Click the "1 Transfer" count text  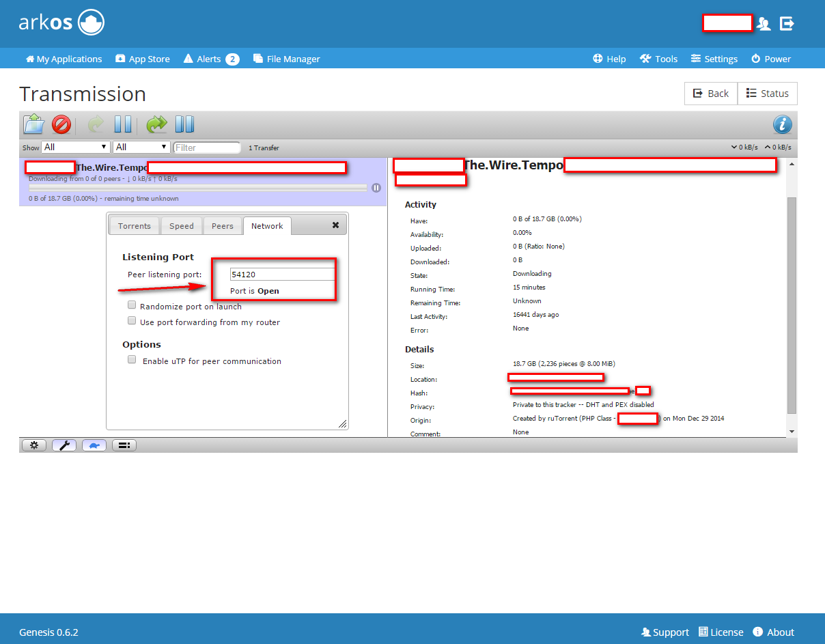click(x=264, y=148)
